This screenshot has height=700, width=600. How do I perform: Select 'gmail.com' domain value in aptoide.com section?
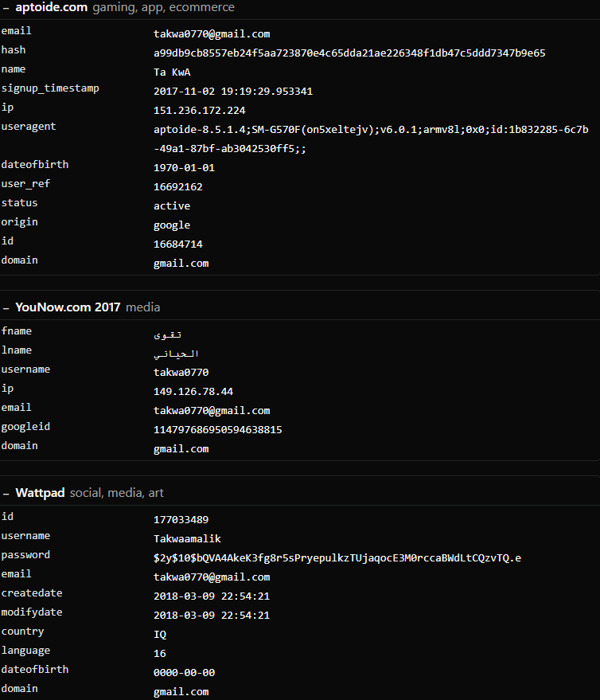coord(181,264)
